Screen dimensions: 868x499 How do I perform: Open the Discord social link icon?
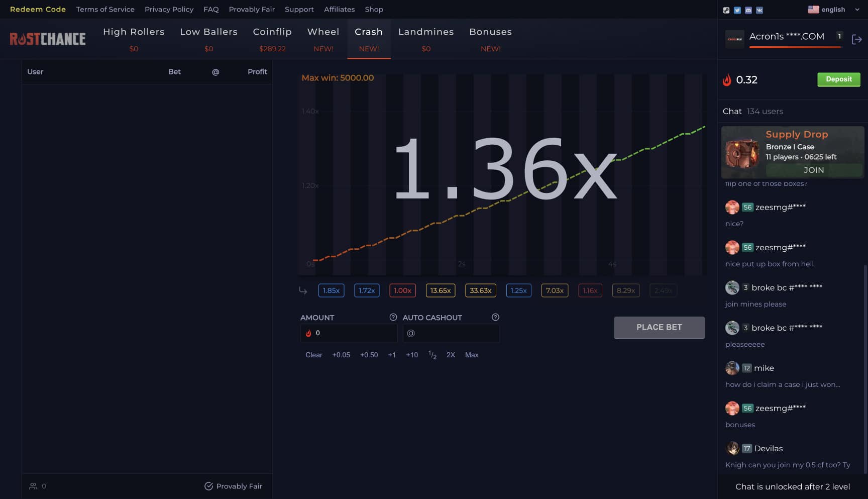tap(748, 10)
